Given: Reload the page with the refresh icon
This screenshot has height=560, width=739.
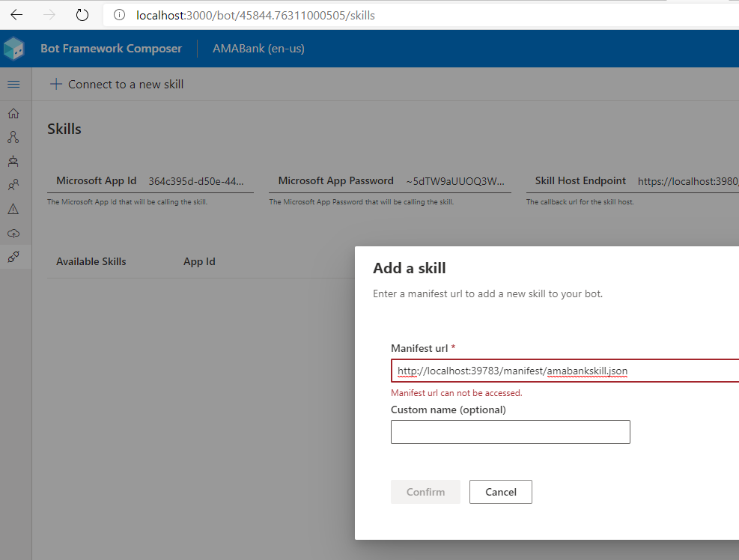Looking at the screenshot, I should (x=82, y=15).
